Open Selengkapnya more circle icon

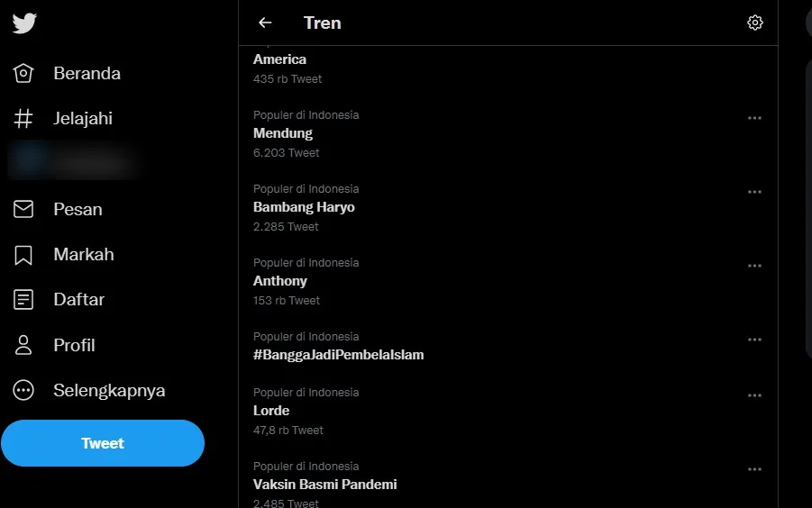(23, 391)
